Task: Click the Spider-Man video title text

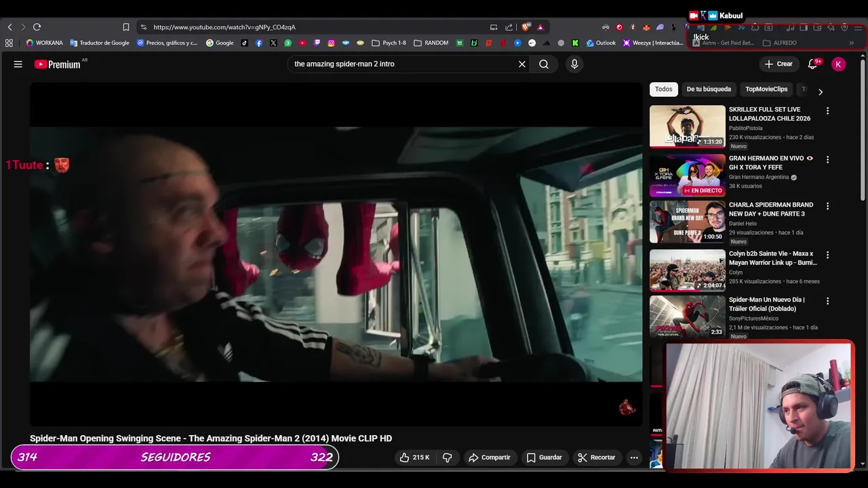Action: pyautogui.click(x=211, y=439)
